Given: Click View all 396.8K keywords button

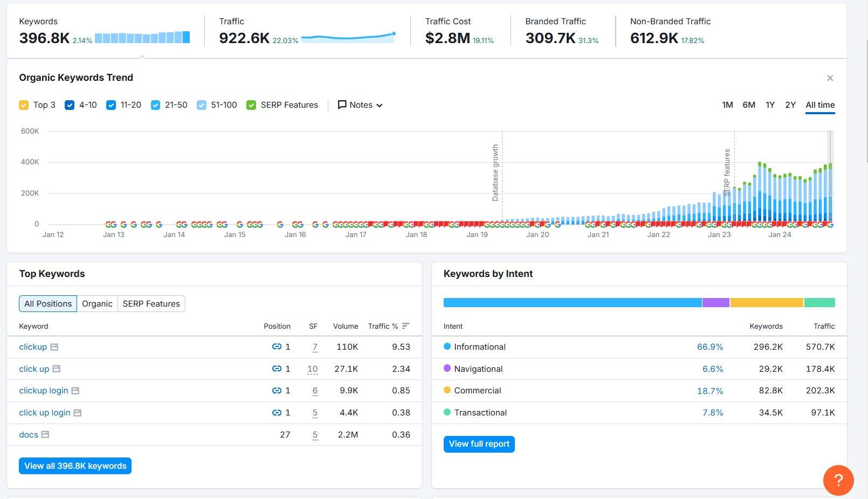Looking at the screenshot, I should 75,466.
